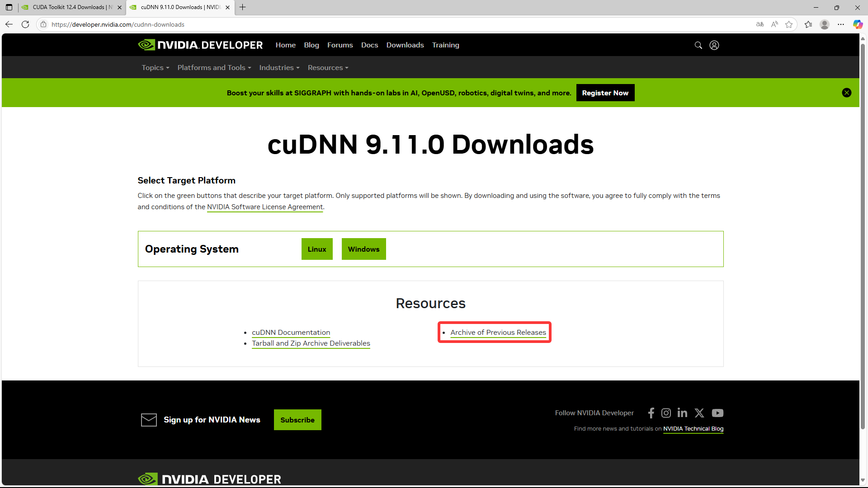Open Forums in top navigation
868x488 pixels.
[x=340, y=45]
